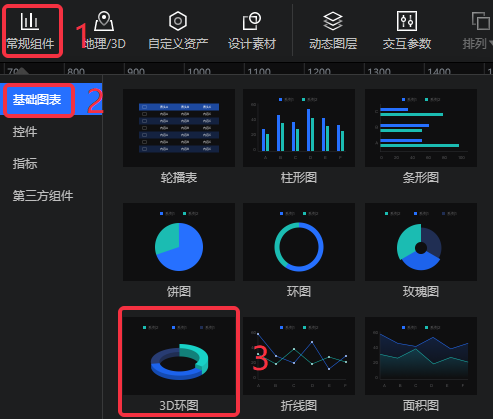Add the 轮播表 table component
The width and height of the screenshot is (493, 419).
179,128
